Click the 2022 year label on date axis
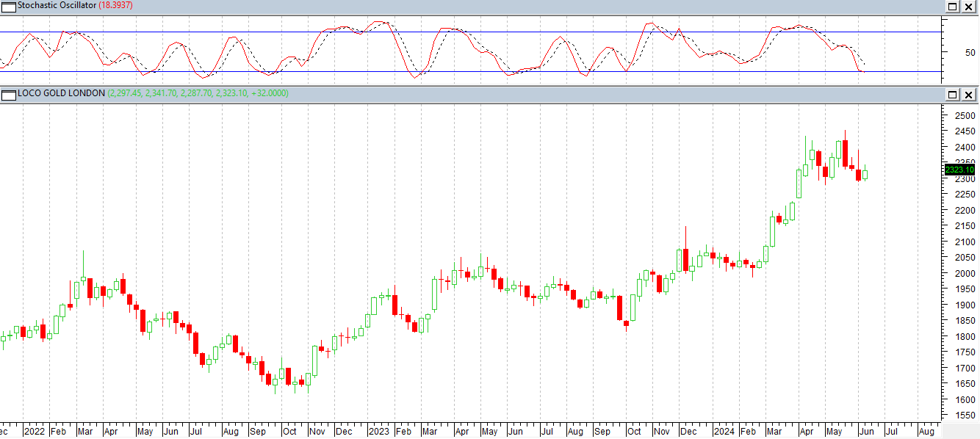Screen dimensions: 980x439 click(x=34, y=432)
